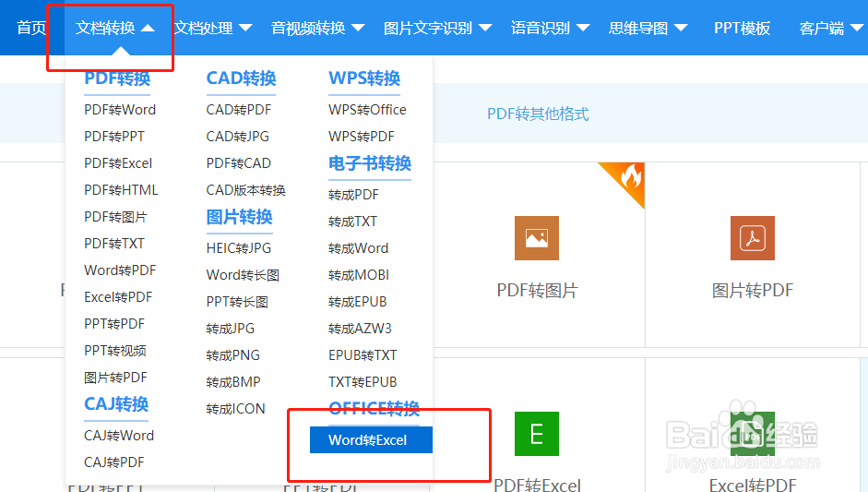Pick 转成AZW3 under 电子书转换
Image resolution: width=868 pixels, height=492 pixels.
click(x=360, y=329)
